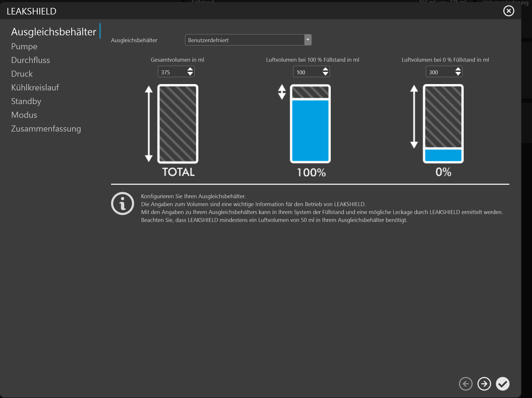Switch to the Pumpe section
Screen dimensions: 532x398
[24, 46]
